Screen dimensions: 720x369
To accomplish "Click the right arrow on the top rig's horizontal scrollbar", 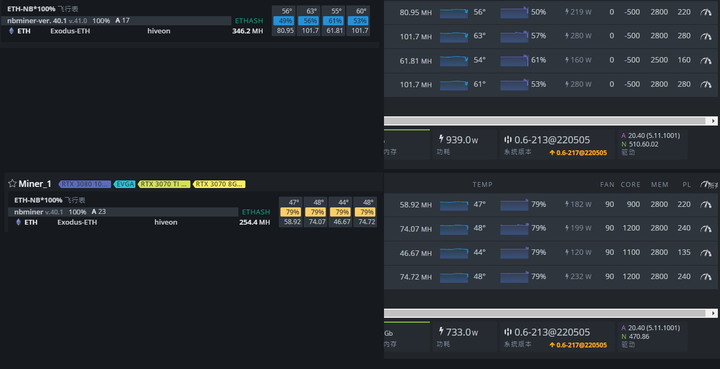I will pyautogui.click(x=713, y=121).
